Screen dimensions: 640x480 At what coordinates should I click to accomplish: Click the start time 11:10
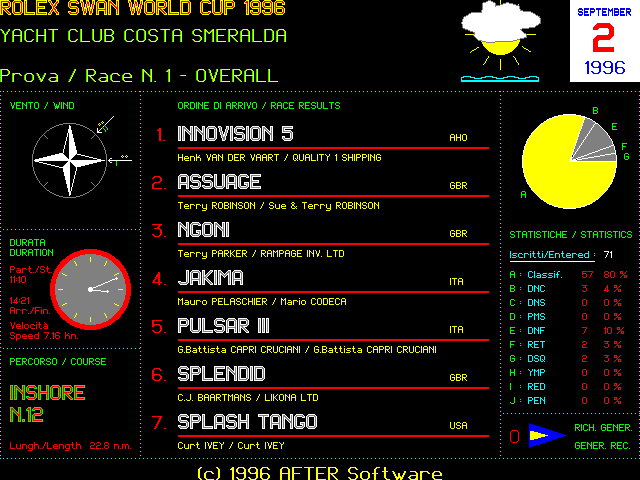click(x=18, y=280)
